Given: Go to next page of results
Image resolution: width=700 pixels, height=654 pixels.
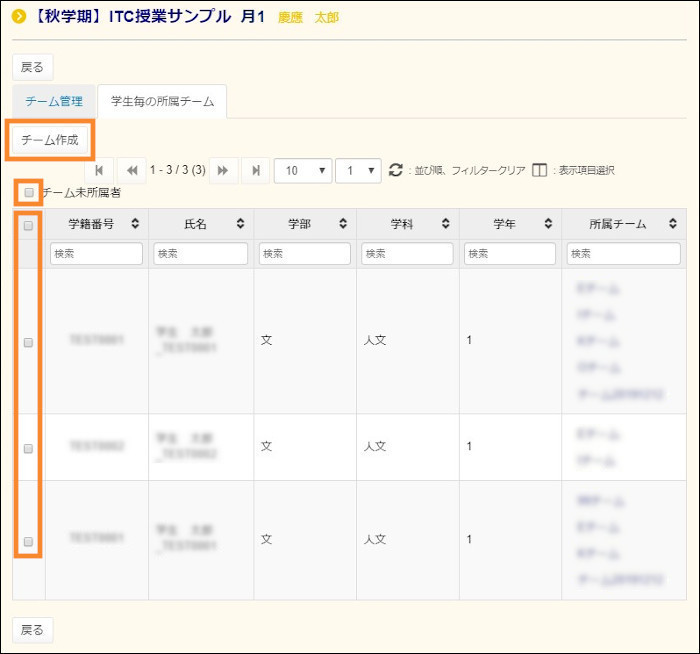Looking at the screenshot, I should coord(223,170).
